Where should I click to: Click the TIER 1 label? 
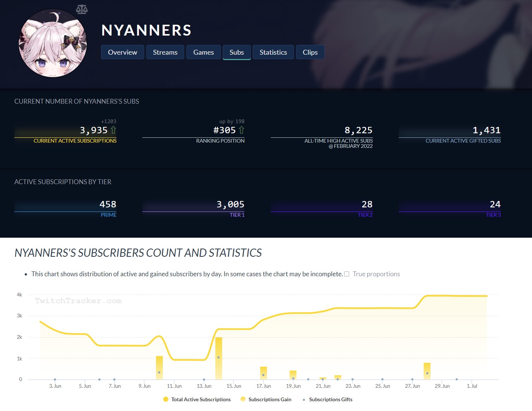click(x=237, y=215)
